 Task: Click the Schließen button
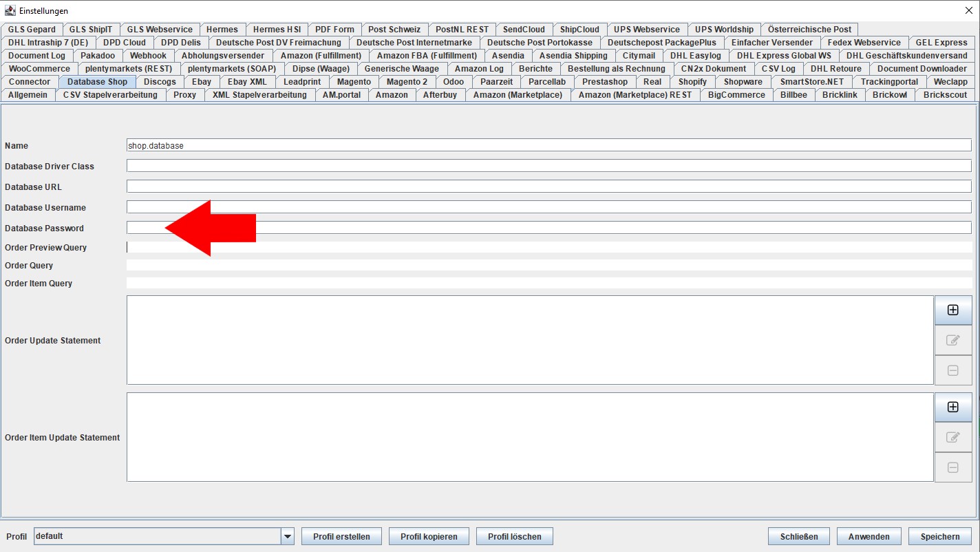point(799,536)
